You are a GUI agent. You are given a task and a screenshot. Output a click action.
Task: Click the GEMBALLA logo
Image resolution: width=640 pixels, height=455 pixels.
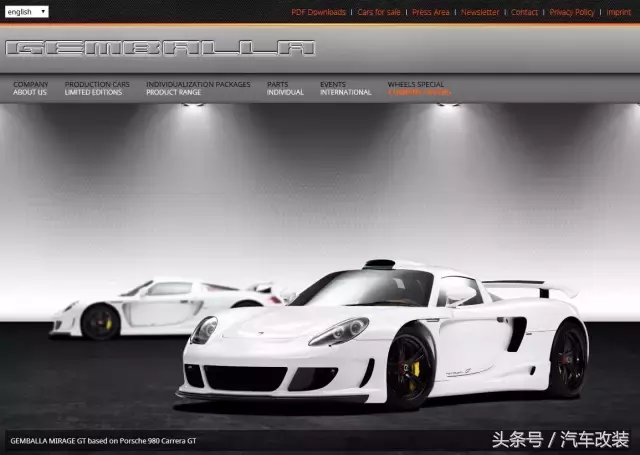(160, 48)
